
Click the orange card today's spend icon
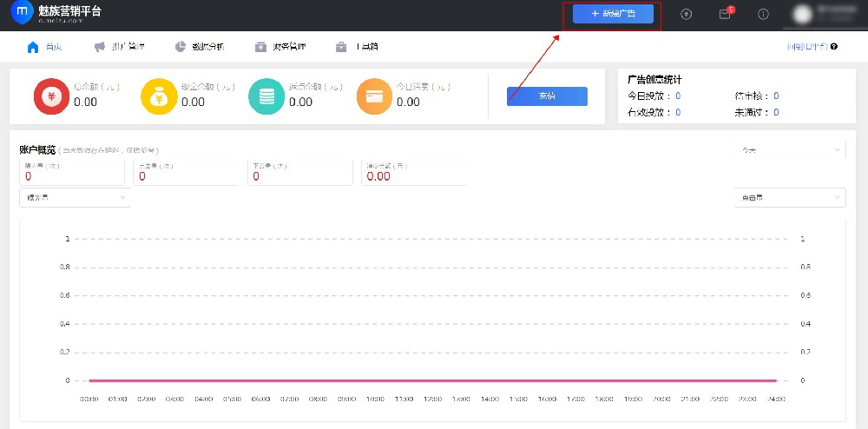pos(374,96)
